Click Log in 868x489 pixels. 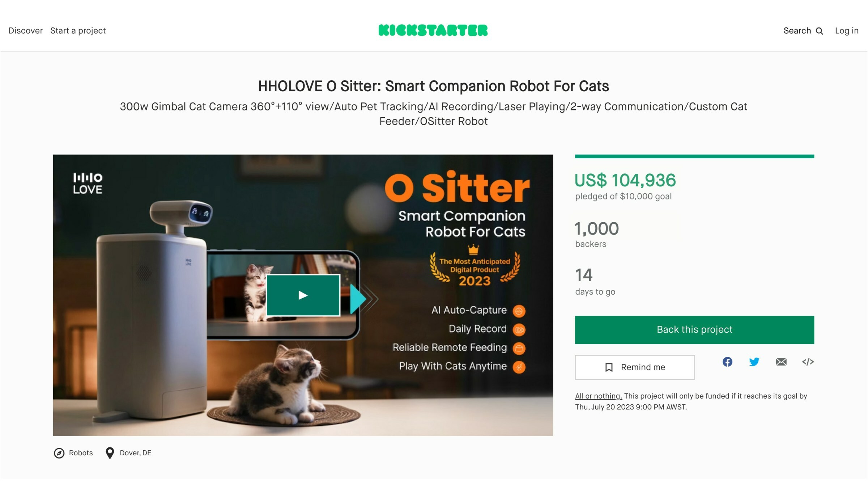click(x=847, y=31)
